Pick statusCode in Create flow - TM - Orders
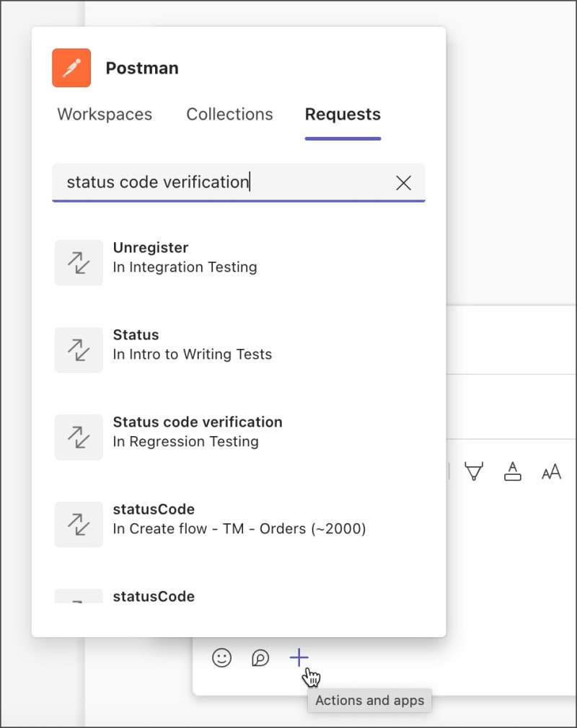Screen dimensions: 577x728 [x=239, y=520]
